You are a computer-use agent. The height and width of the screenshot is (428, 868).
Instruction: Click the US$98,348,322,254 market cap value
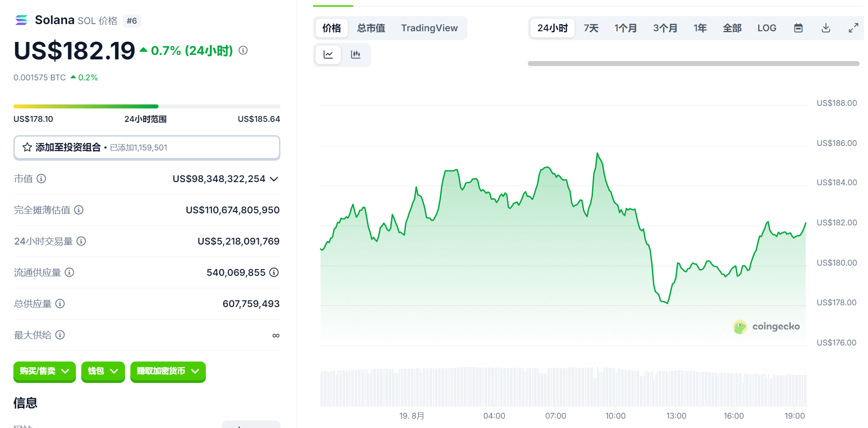[x=219, y=179]
